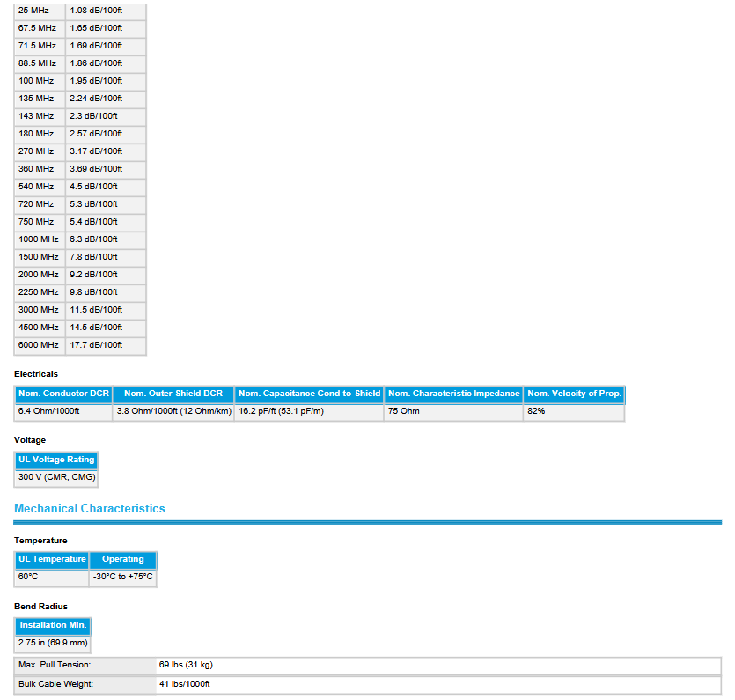Select the 540 MHz frequency cell
Viewport: 735px width, 700px height.
coord(40,186)
